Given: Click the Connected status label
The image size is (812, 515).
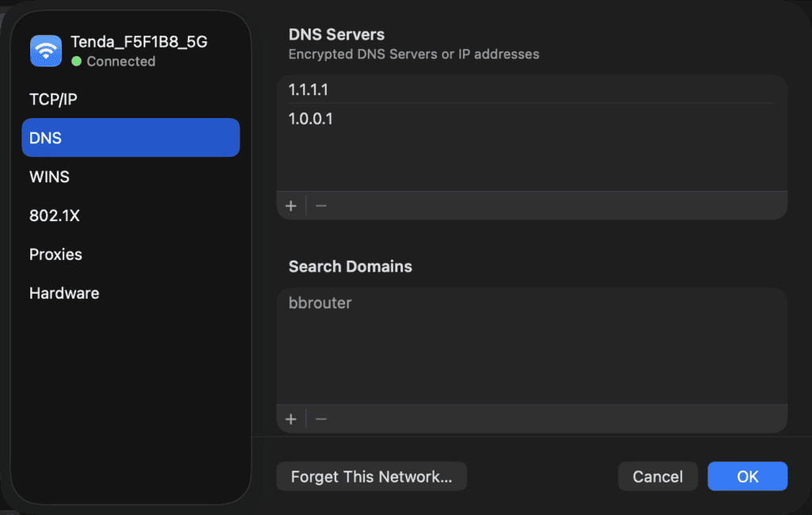Looking at the screenshot, I should pyautogui.click(x=121, y=61).
